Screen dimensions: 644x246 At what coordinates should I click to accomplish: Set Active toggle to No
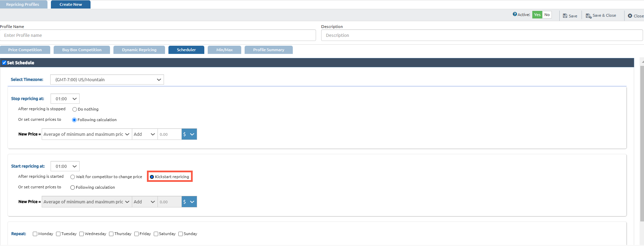click(x=547, y=15)
